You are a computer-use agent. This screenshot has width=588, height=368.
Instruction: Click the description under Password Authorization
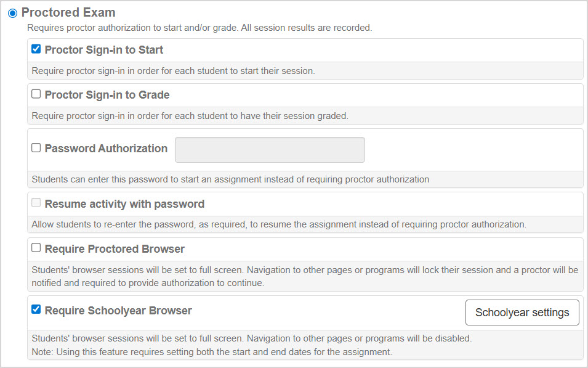click(x=230, y=179)
